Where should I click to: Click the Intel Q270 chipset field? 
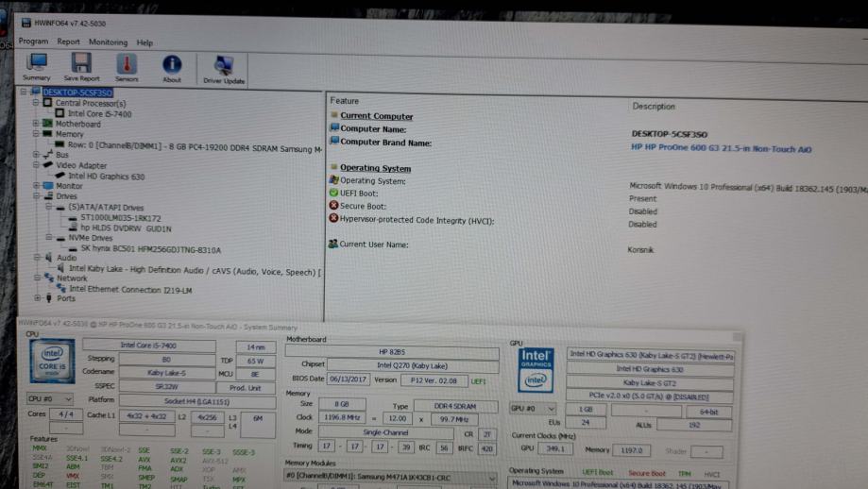point(413,365)
